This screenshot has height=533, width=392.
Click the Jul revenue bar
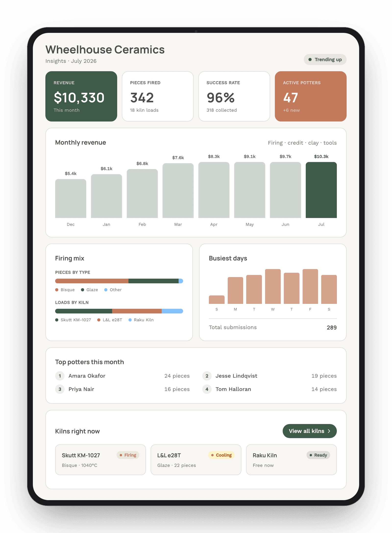[x=321, y=190]
